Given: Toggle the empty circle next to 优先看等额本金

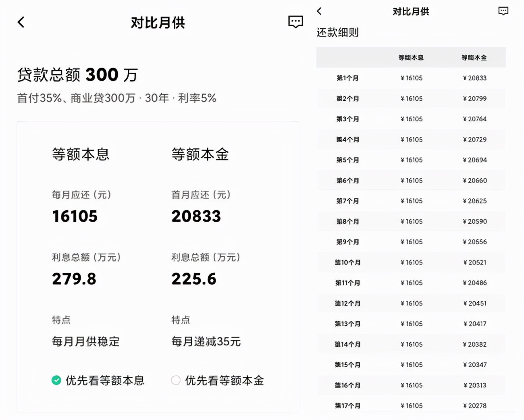Looking at the screenshot, I should click(x=176, y=380).
